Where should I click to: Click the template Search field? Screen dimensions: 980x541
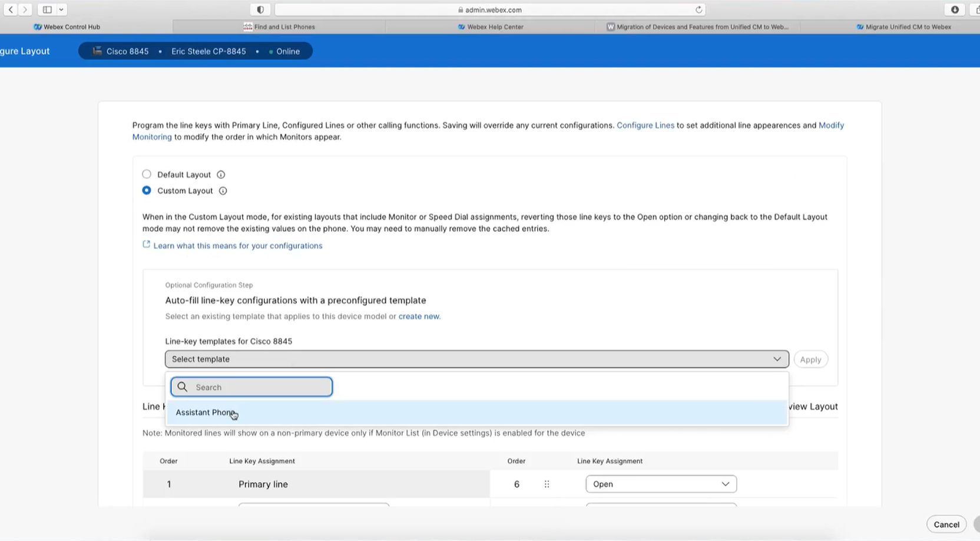[x=252, y=387]
